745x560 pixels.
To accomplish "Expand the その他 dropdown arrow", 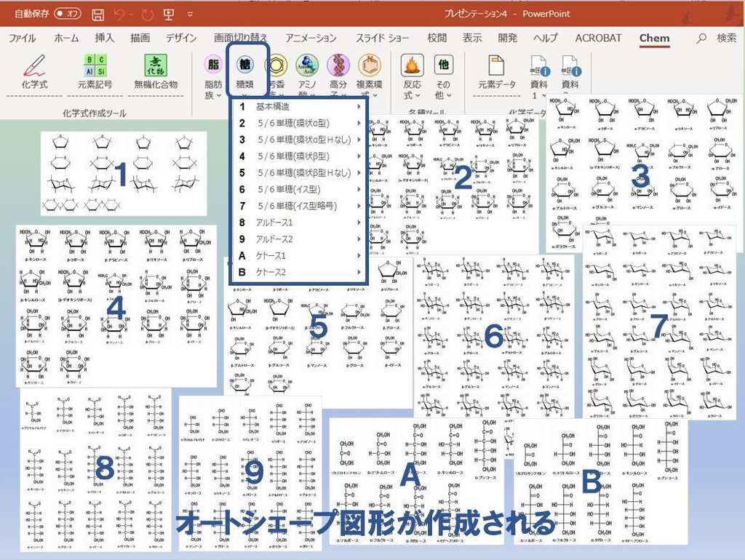I will click(448, 95).
